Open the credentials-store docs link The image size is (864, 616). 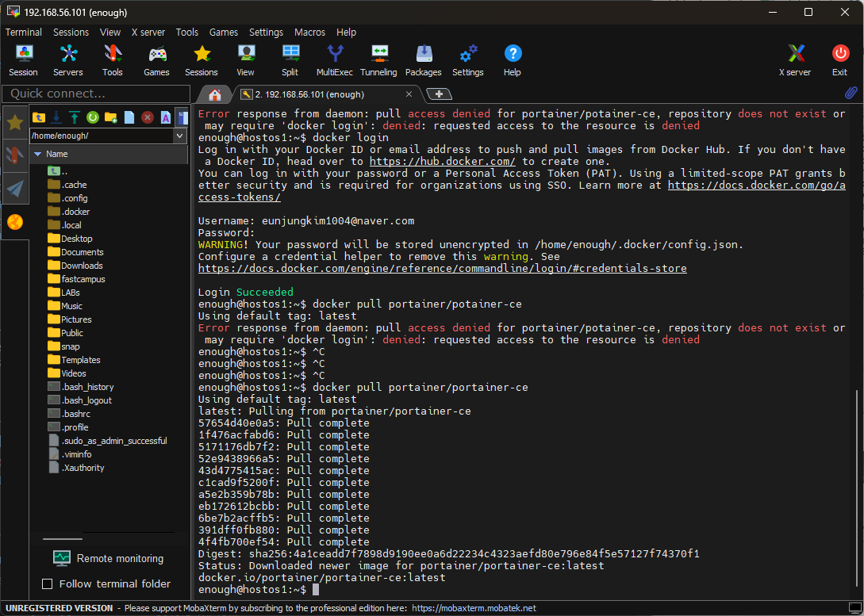[x=443, y=269]
